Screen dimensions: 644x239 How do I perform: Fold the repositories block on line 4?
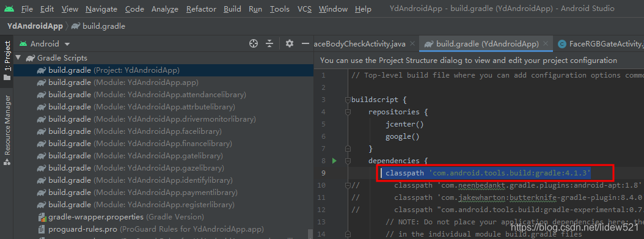pos(348,112)
